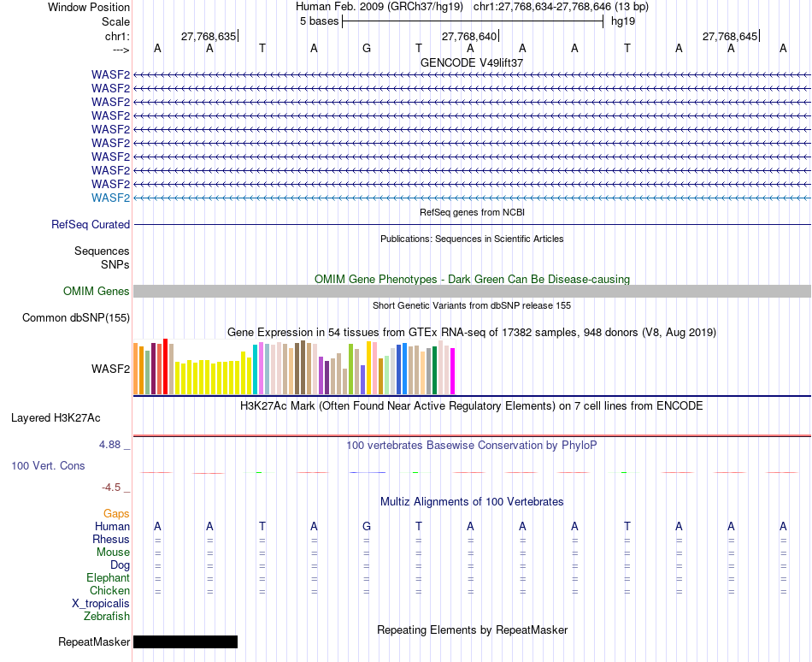Click the G base in Human alignment row
Viewport: 812px width, 662px height.
(367, 526)
